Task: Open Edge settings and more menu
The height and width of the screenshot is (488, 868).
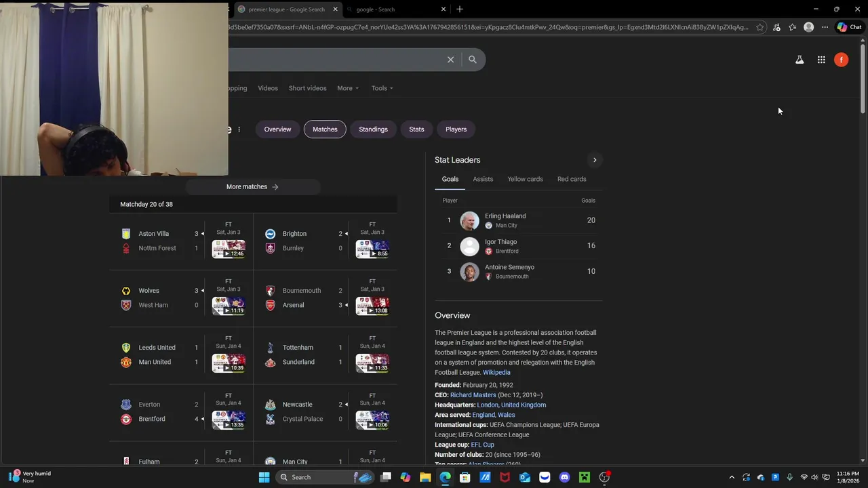Action: point(825,27)
